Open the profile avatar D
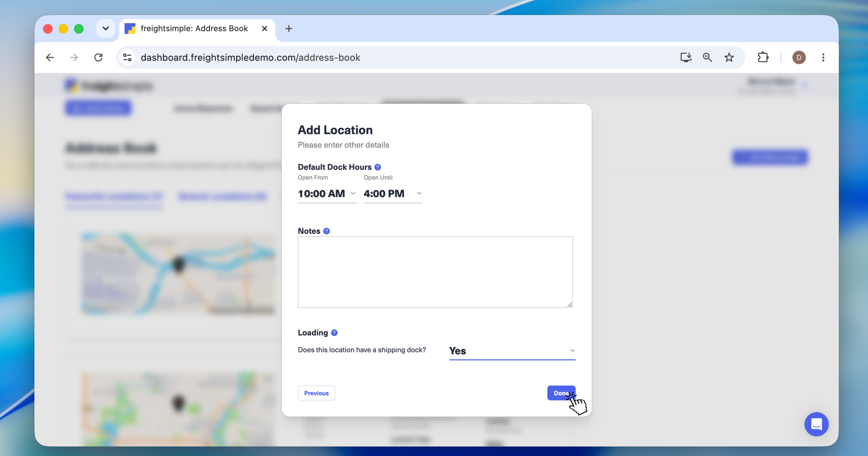 pos(799,58)
